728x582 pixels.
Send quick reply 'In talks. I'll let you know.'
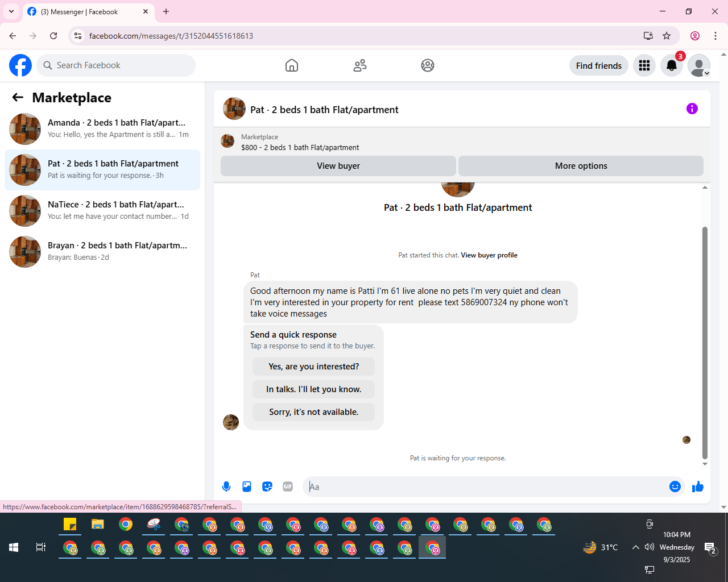[x=313, y=389]
